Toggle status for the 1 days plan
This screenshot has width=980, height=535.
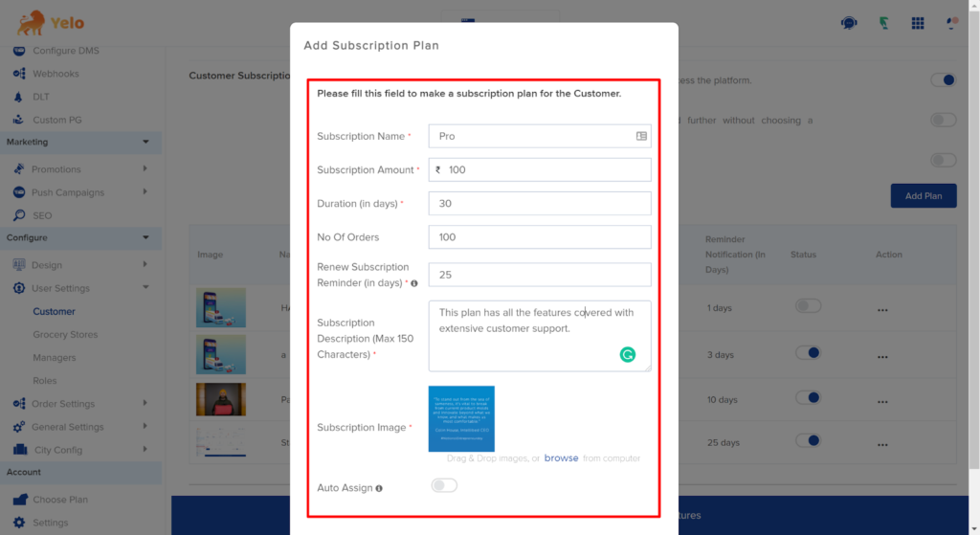(x=808, y=306)
